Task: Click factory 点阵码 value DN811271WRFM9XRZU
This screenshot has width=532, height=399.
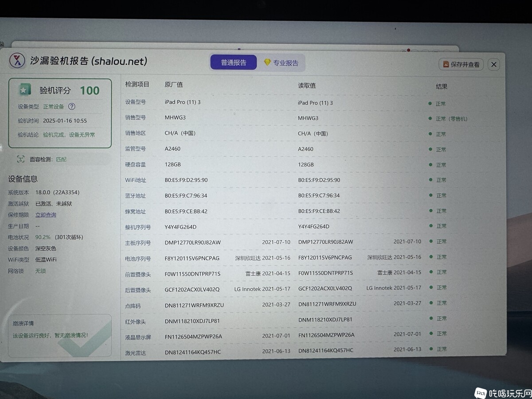Action: tap(194, 305)
